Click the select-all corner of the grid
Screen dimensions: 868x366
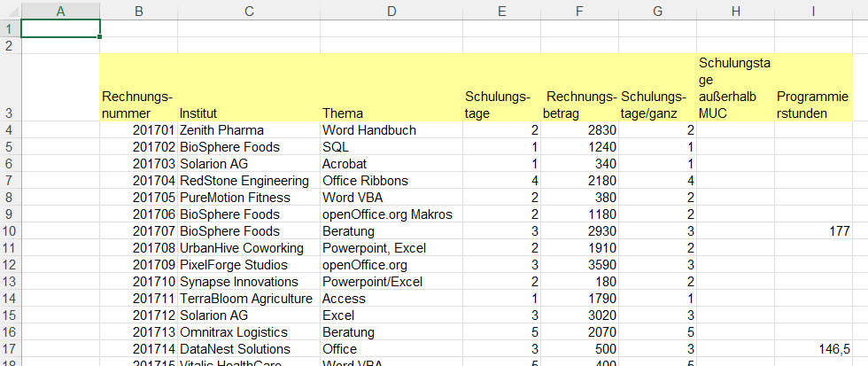point(10,11)
